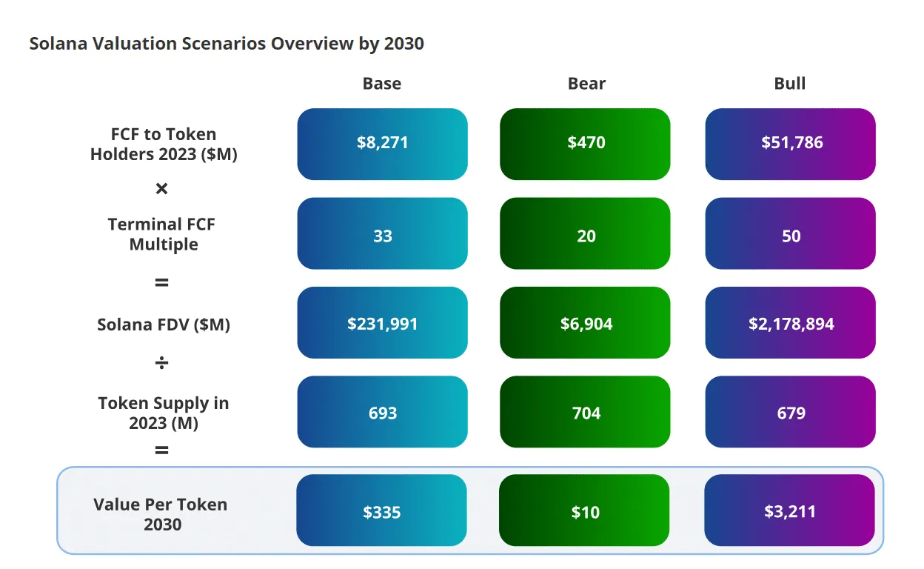Select the Base column header

pos(382,84)
